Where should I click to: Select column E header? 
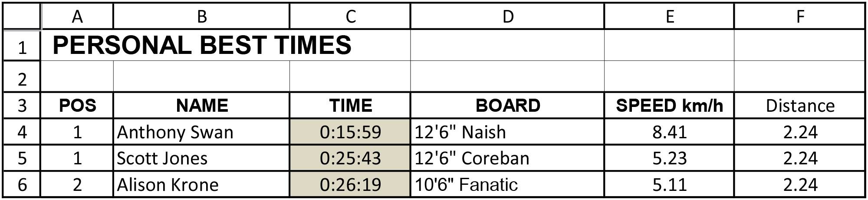point(669,16)
